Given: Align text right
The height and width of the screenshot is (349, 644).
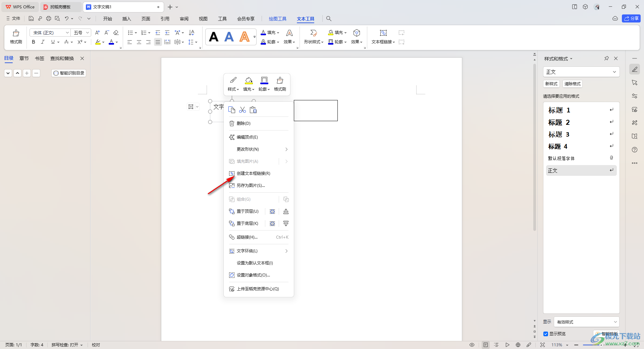Looking at the screenshot, I should click(x=148, y=42).
